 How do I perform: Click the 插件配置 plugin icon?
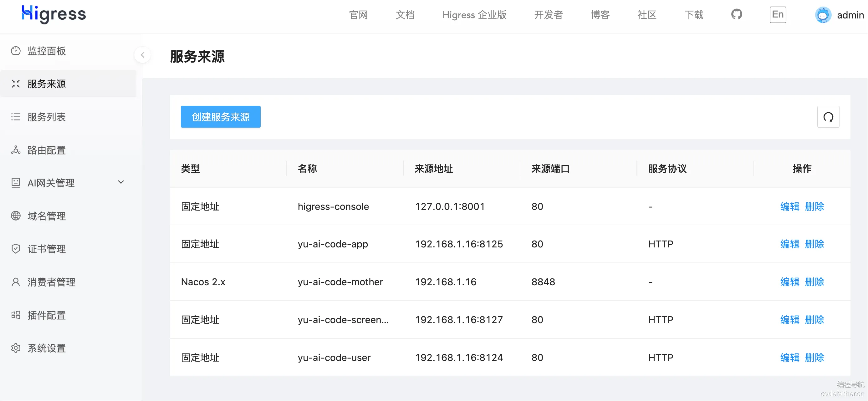(x=16, y=315)
